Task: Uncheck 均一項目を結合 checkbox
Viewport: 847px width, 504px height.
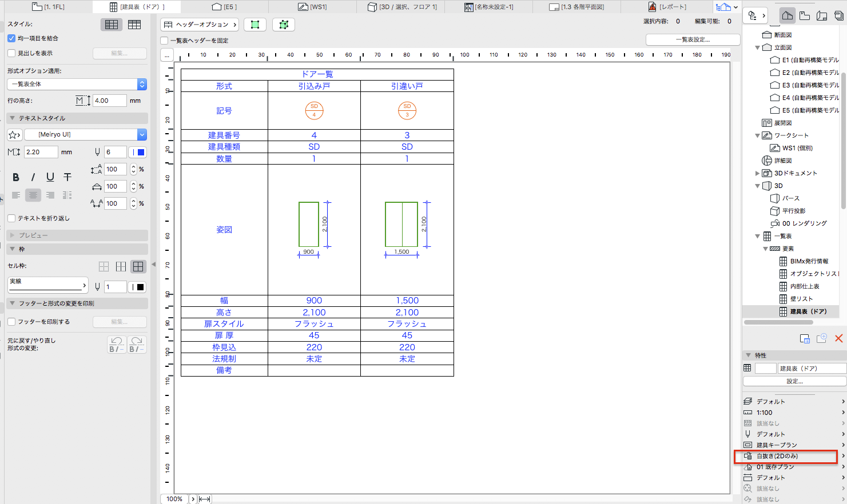Action: (x=11, y=38)
